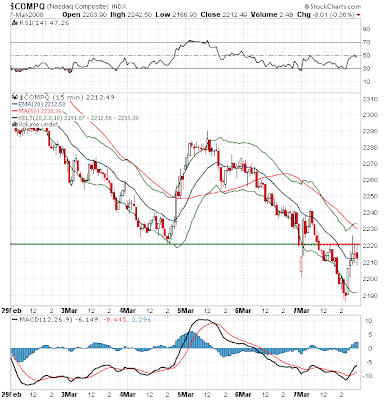The image size is (388, 400).
Task: Click the EMA(20) 2212.58 legend entry
Action: 41,104
